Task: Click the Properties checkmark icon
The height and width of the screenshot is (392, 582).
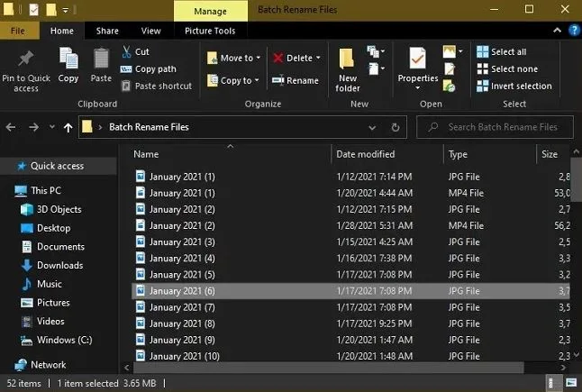Action: coord(417,59)
